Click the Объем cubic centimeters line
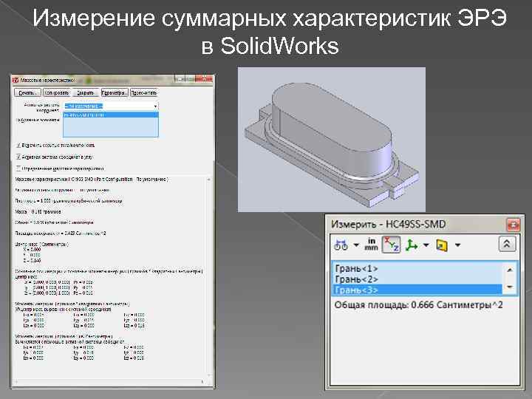This screenshot has width=532, height=399. tap(54, 222)
